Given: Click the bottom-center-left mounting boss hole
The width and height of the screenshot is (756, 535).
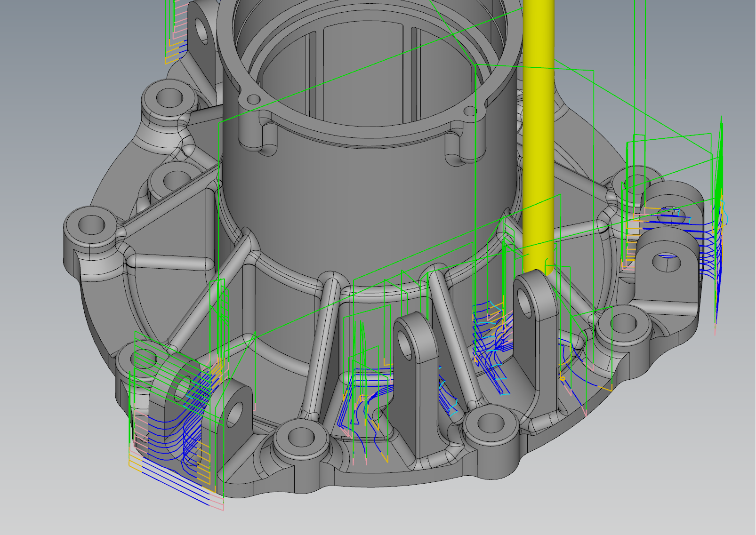Looking at the screenshot, I should tap(300, 437).
